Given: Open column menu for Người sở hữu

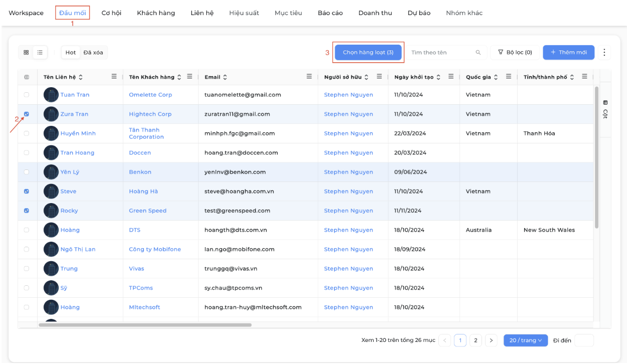Looking at the screenshot, I should pyautogui.click(x=380, y=77).
